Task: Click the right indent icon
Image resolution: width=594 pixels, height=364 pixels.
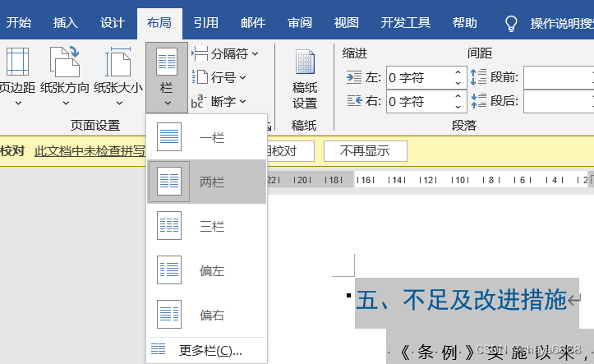Action: pos(354,101)
